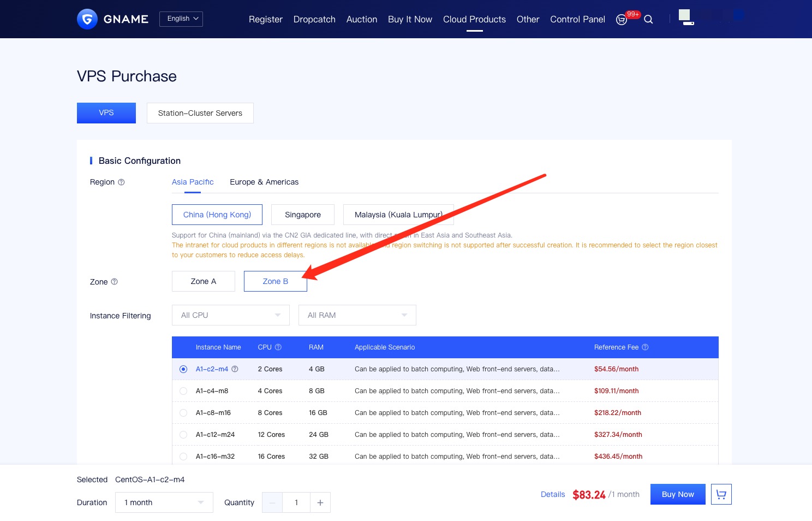Select the A1-c8-m16 instance radio button
The height and width of the screenshot is (521, 812).
[183, 413]
